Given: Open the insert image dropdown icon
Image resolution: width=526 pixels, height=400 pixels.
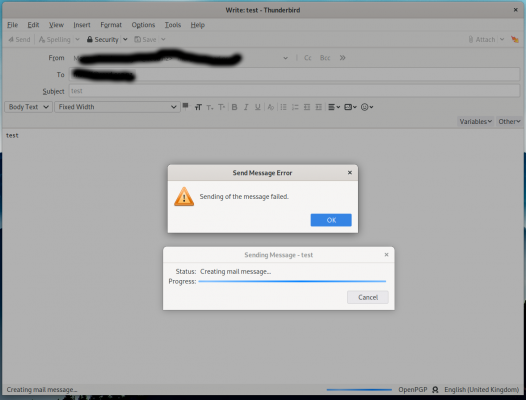Looking at the screenshot, I should [x=350, y=107].
